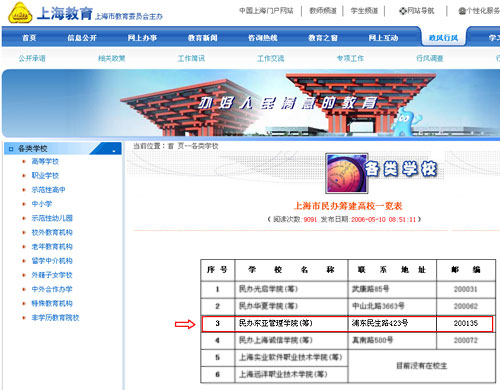
Task: Open the 行风调查 sub-menu link
Action: point(430,59)
